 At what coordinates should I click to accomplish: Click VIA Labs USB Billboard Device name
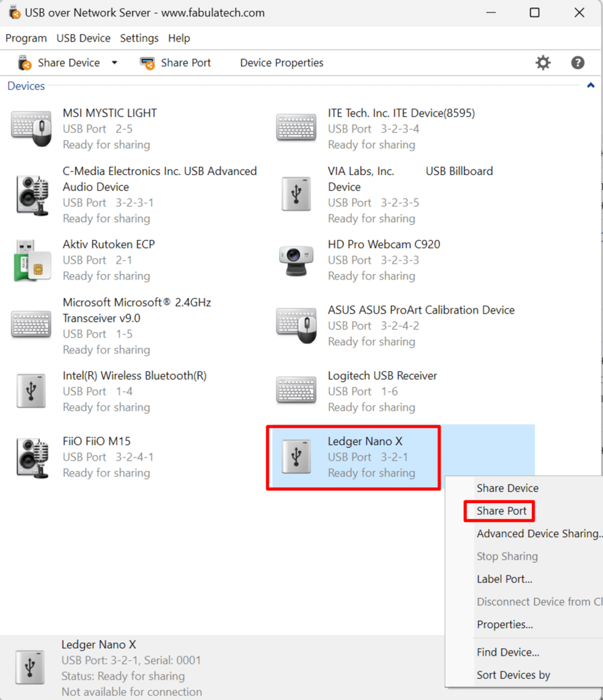click(410, 179)
